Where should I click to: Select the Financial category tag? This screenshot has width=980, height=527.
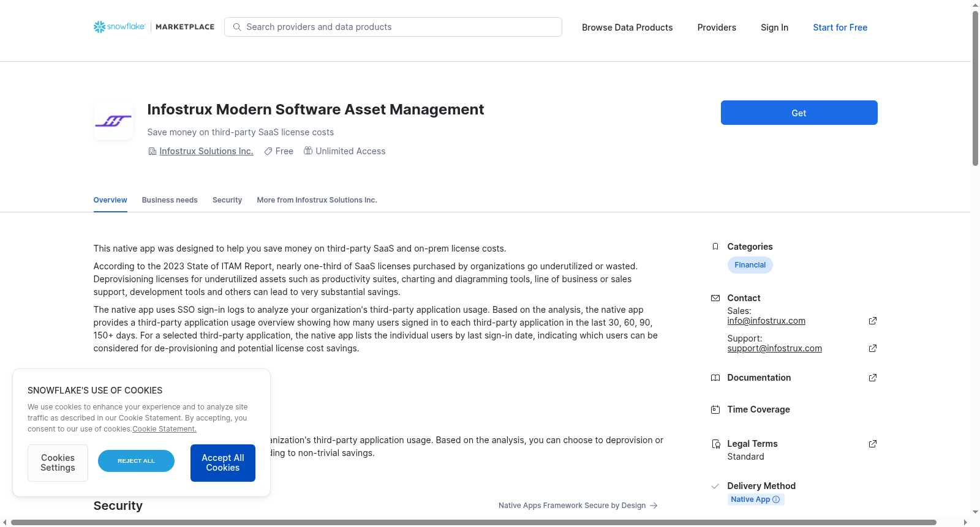pyautogui.click(x=750, y=265)
